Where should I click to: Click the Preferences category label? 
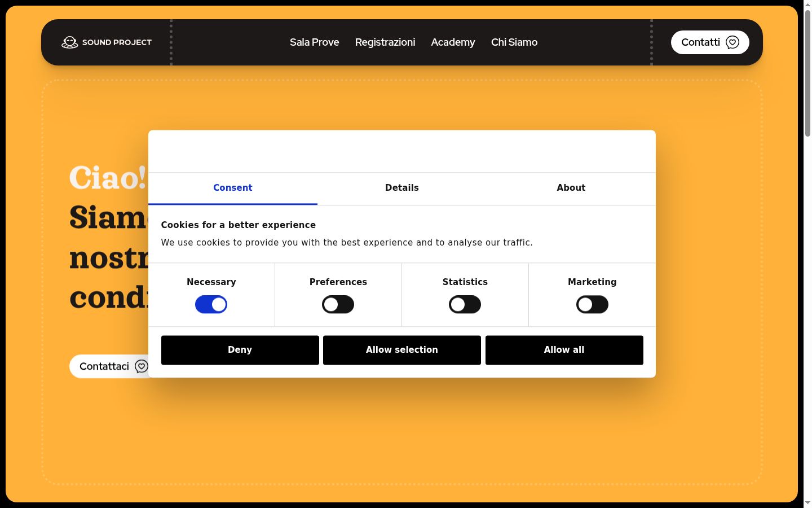pyautogui.click(x=338, y=282)
